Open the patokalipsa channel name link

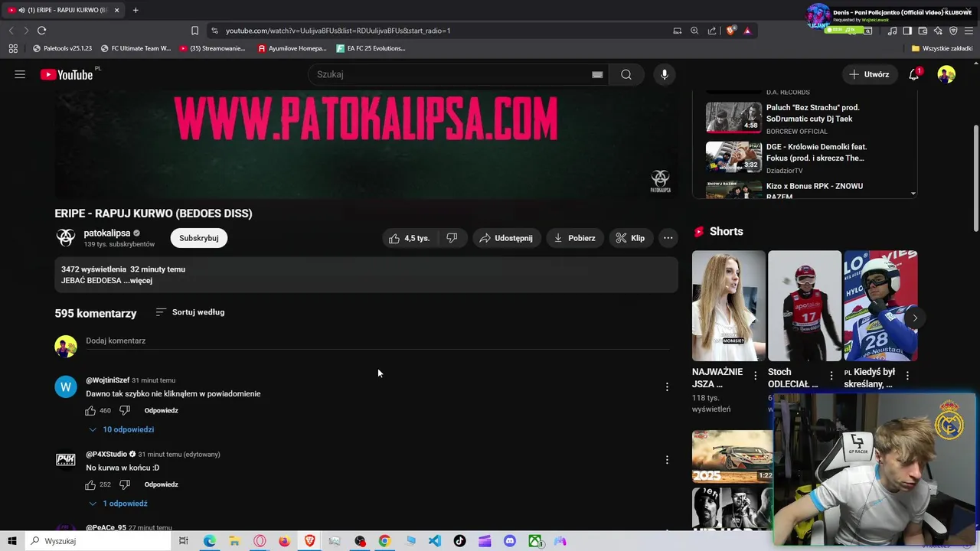[107, 233]
